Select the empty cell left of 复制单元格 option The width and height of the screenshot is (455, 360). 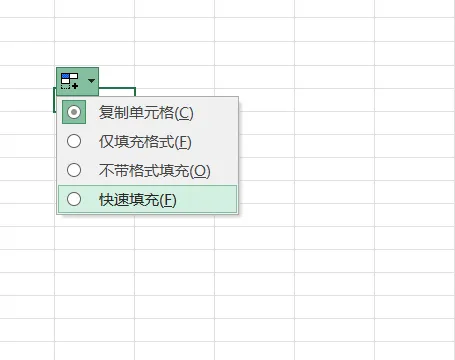click(27, 123)
